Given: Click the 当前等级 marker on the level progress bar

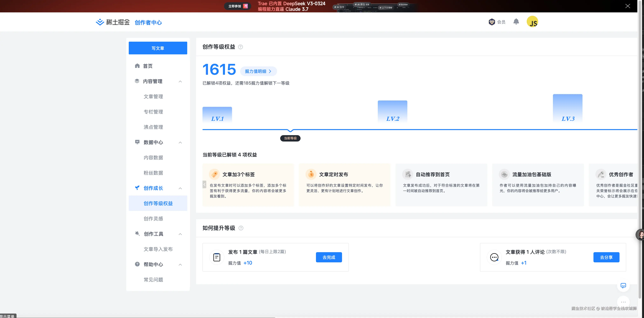Looking at the screenshot, I should pos(290,138).
